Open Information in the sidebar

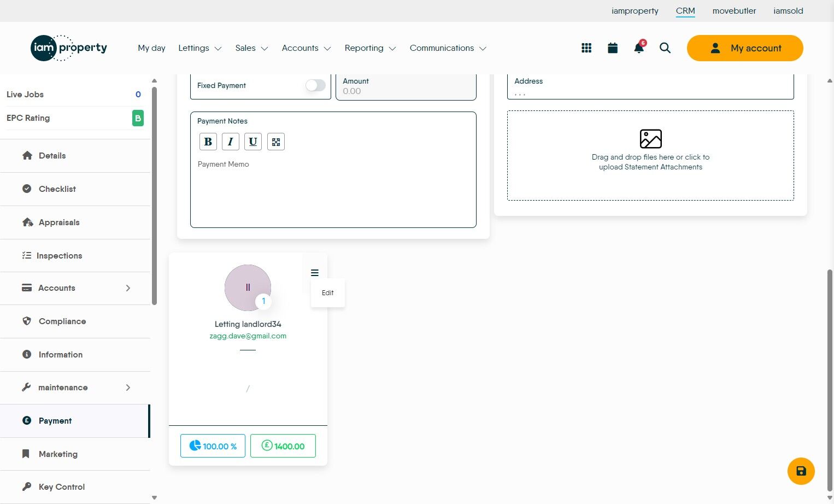(x=75, y=355)
